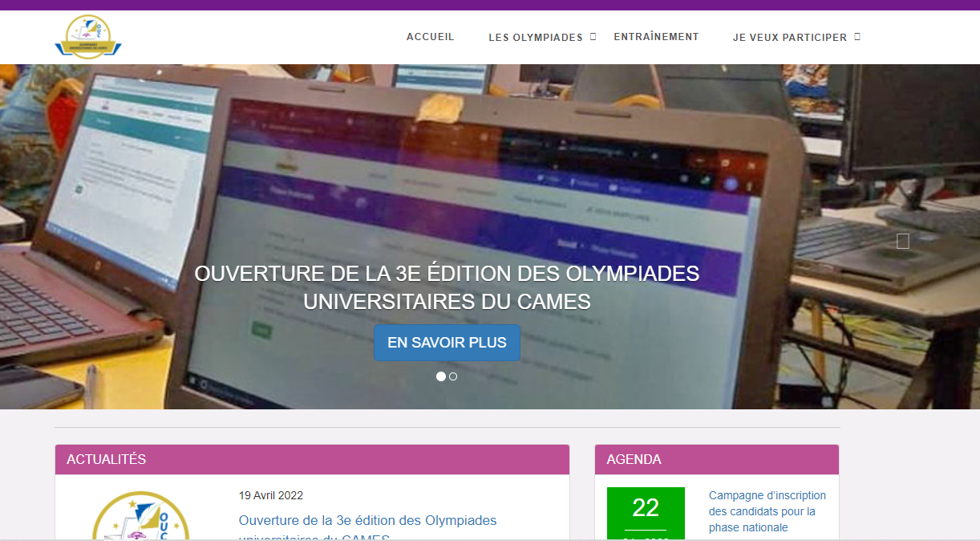Click the Actualités section header
980x541 pixels.
point(312,460)
